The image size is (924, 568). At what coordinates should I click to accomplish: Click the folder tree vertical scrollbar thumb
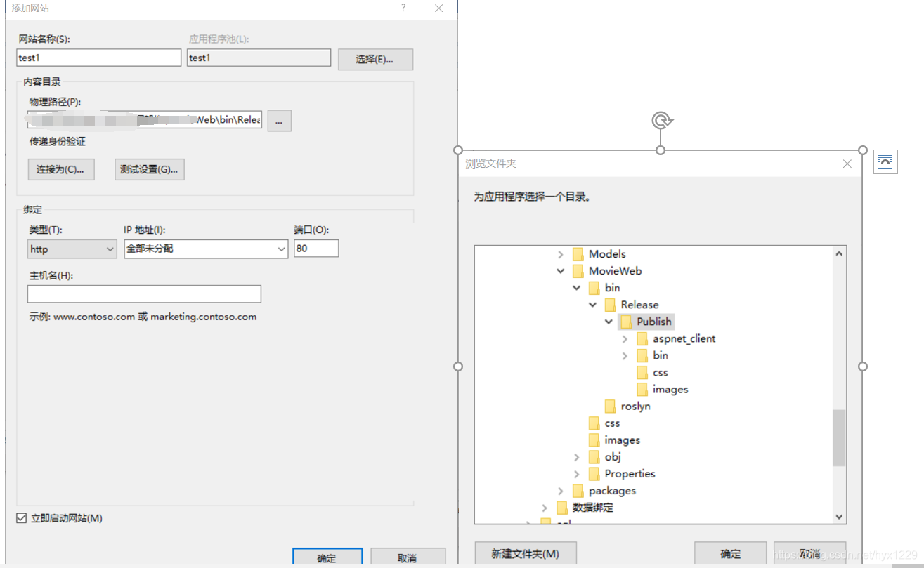coord(839,438)
